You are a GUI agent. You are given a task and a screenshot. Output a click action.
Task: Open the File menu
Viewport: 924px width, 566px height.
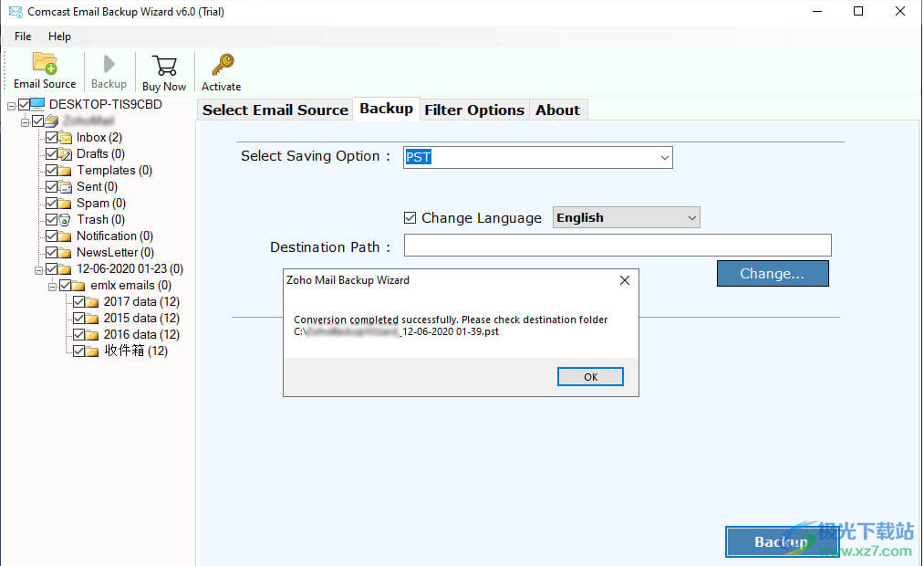(23, 37)
